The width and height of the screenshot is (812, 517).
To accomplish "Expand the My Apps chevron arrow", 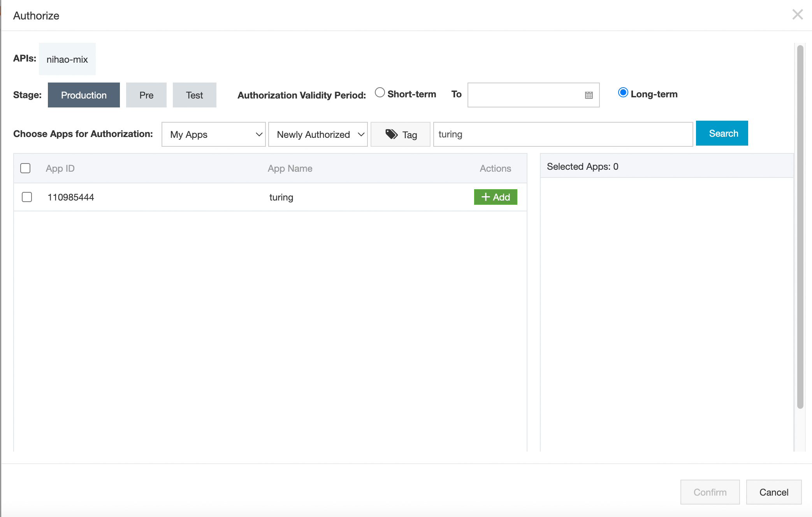I will [x=259, y=134].
